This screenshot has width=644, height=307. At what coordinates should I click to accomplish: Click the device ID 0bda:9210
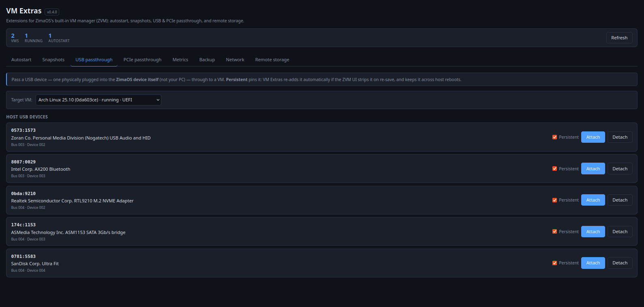click(x=24, y=193)
